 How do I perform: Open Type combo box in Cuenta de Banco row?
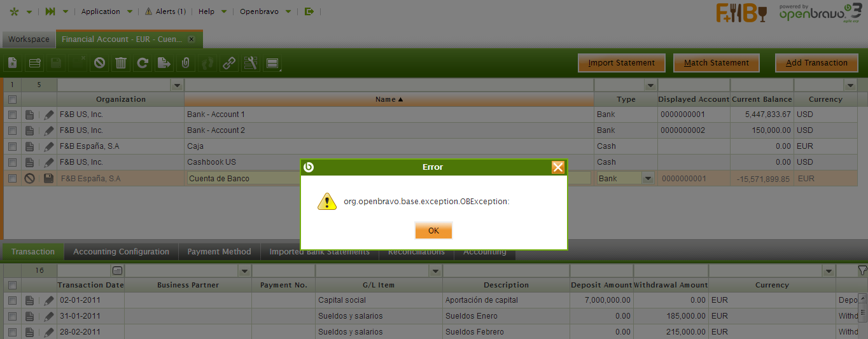[648, 179]
